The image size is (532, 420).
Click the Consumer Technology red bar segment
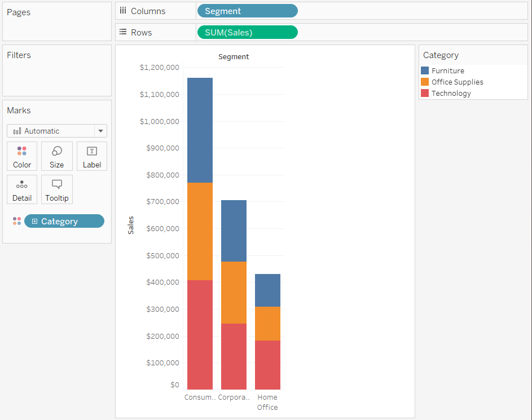click(200, 334)
